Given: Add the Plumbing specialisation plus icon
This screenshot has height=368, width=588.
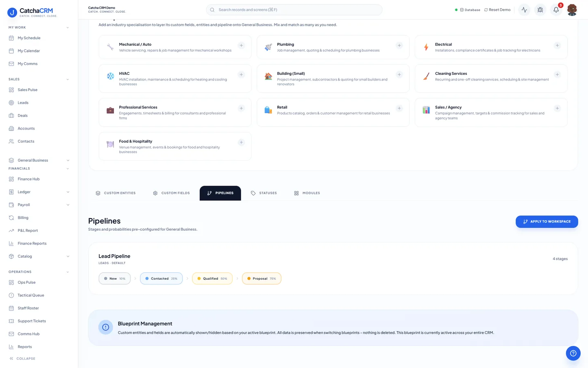Looking at the screenshot, I should click(399, 45).
